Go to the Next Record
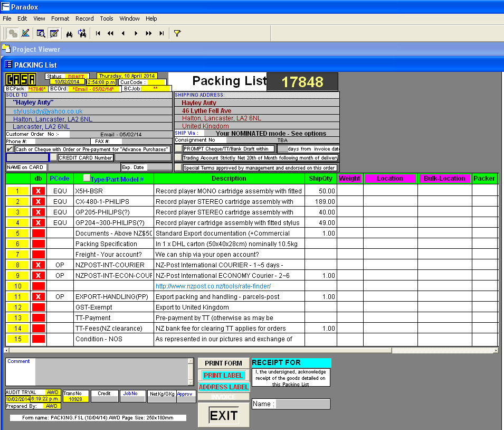The height and width of the screenshot is (430, 504). click(x=136, y=33)
